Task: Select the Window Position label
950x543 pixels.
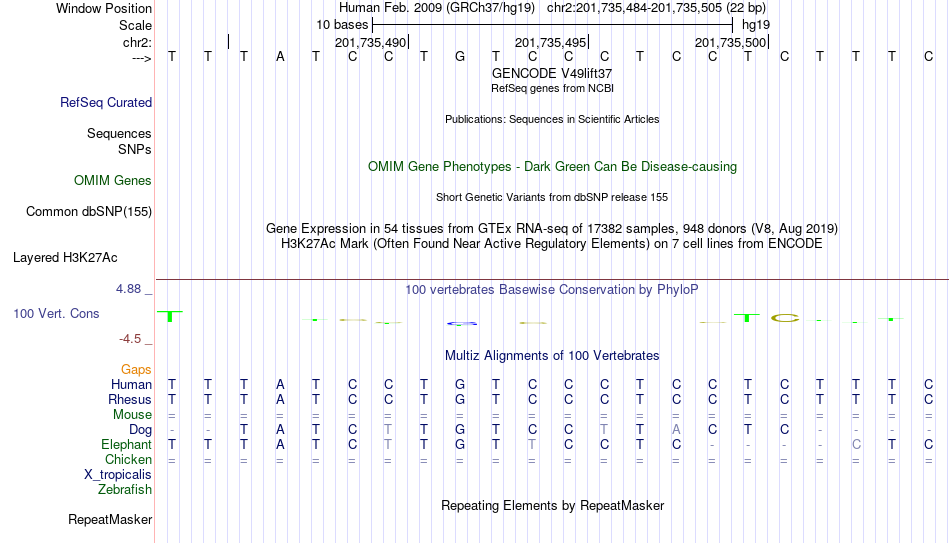Action: [x=104, y=8]
